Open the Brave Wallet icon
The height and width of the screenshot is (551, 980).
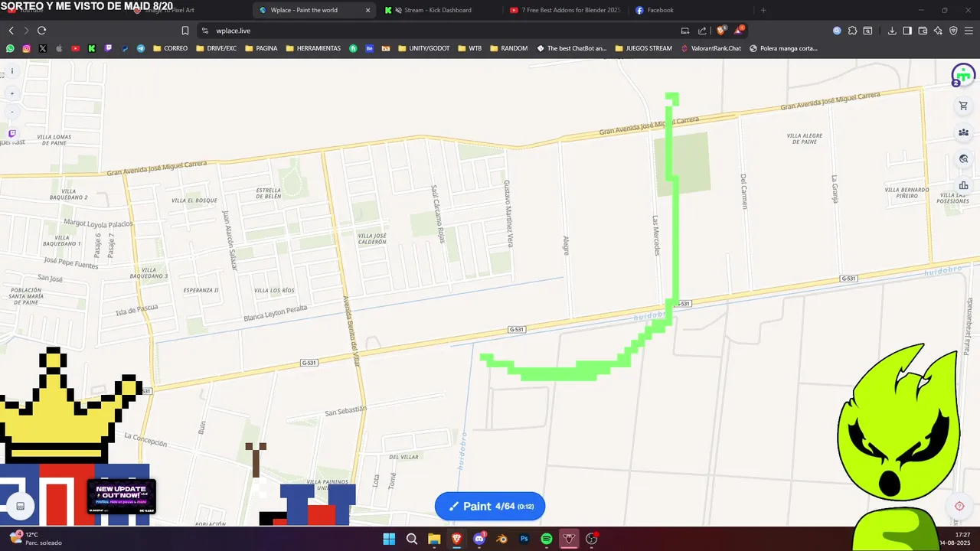923,31
